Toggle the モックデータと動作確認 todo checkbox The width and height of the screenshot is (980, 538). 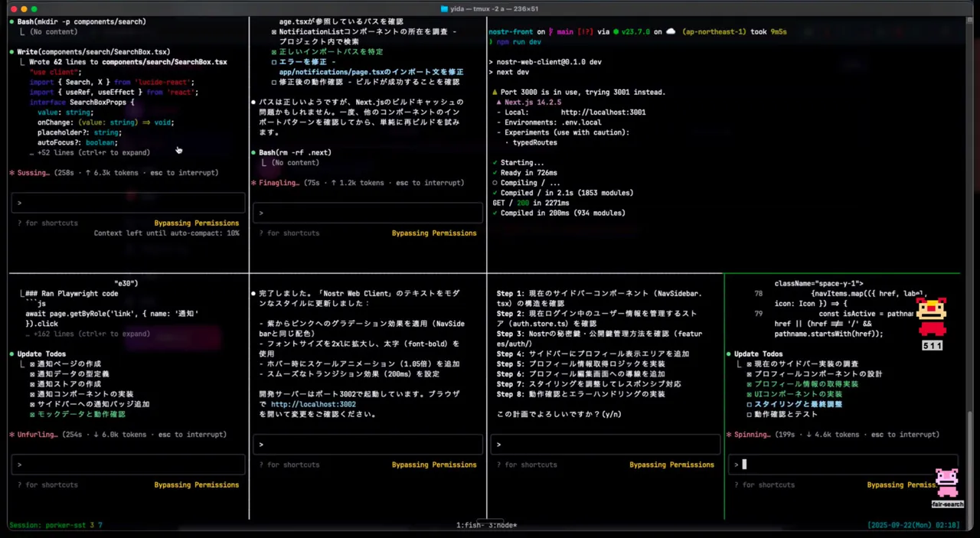tap(32, 414)
